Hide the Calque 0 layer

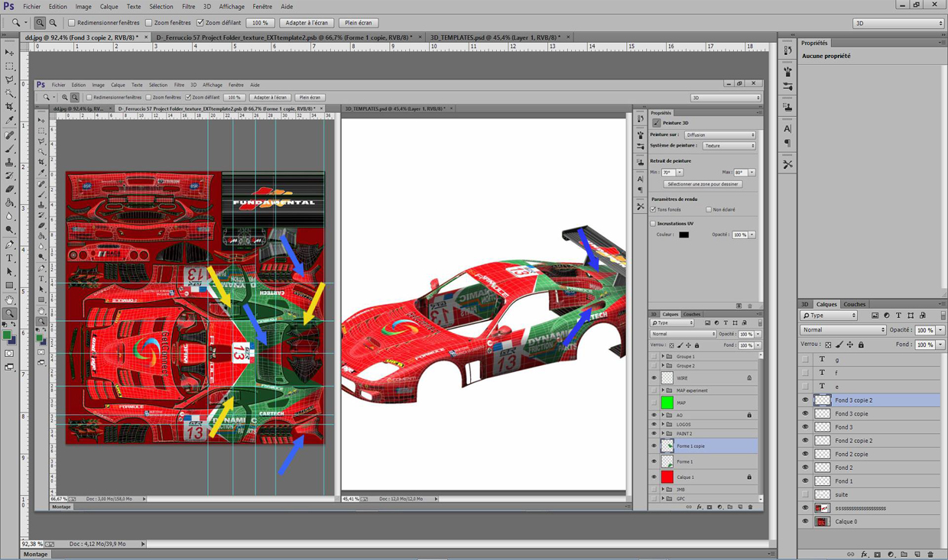click(805, 522)
